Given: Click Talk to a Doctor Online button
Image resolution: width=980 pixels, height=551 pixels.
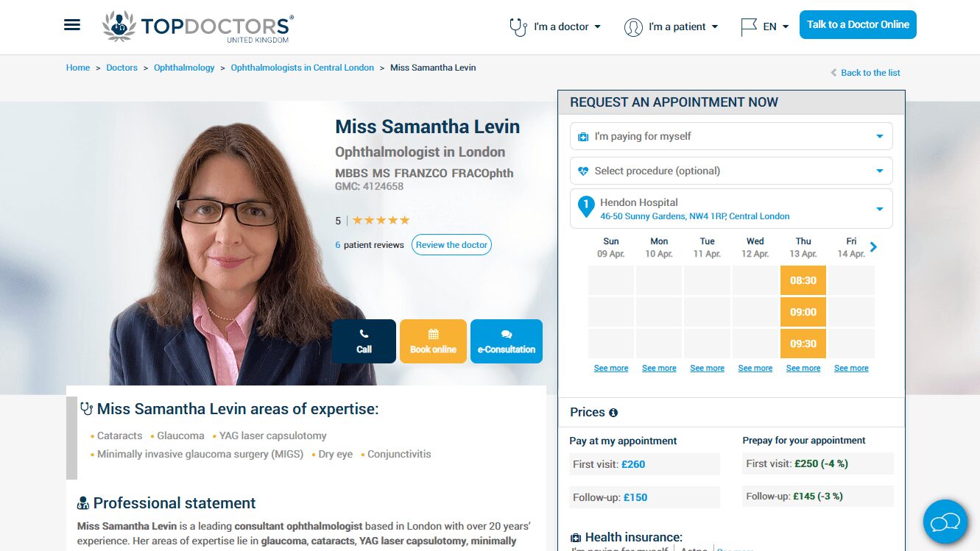Looking at the screenshot, I should coord(858,24).
